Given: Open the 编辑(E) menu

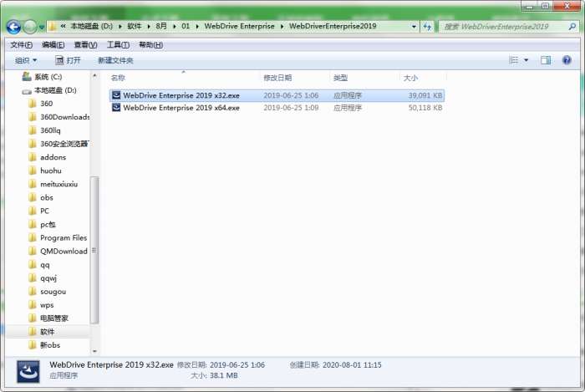Looking at the screenshot, I should click(53, 45).
